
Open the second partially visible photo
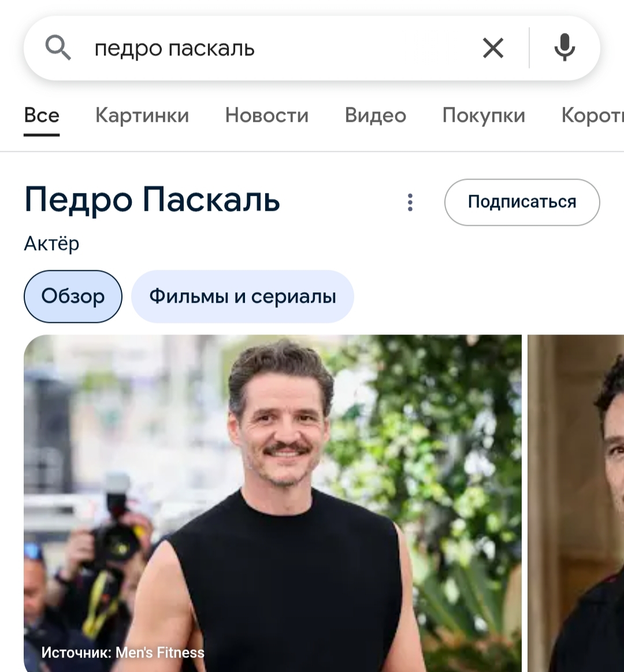[575, 503]
